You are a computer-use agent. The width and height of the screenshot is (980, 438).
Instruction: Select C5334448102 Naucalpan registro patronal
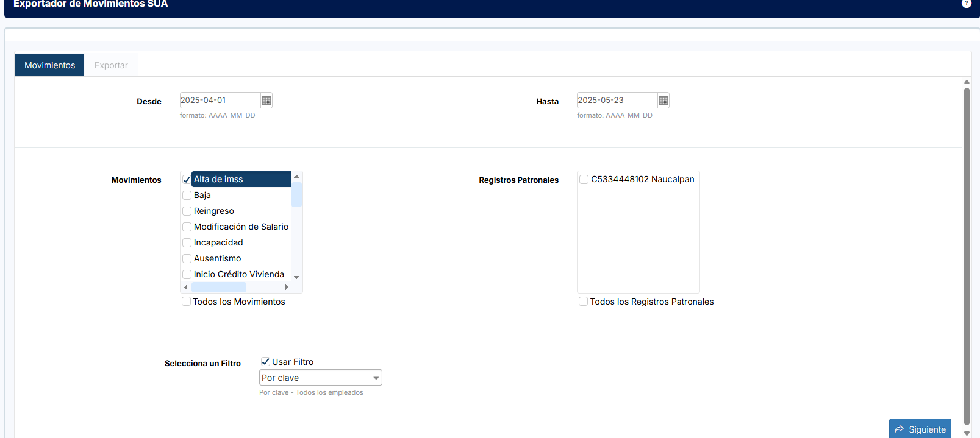(584, 180)
